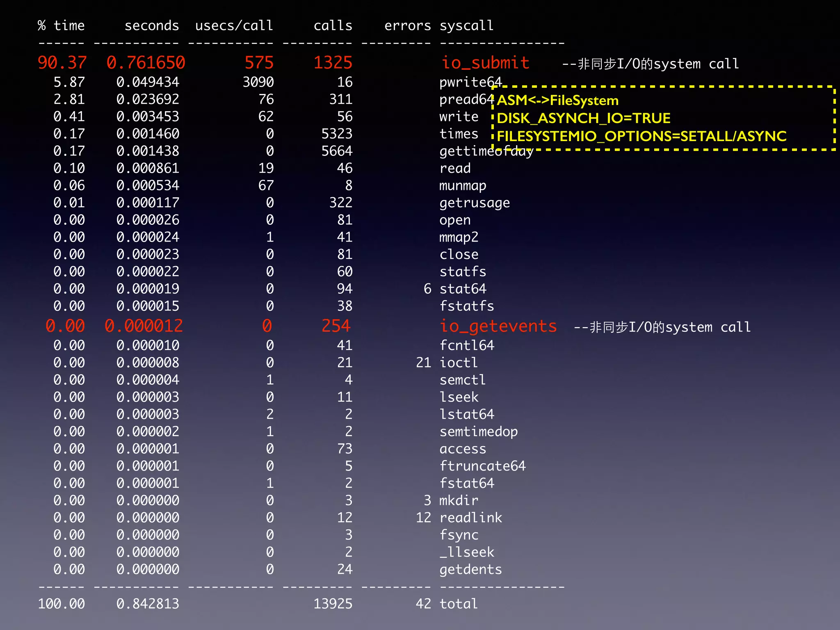
Task: Click the 'total' label in summary row
Action: 459,604
